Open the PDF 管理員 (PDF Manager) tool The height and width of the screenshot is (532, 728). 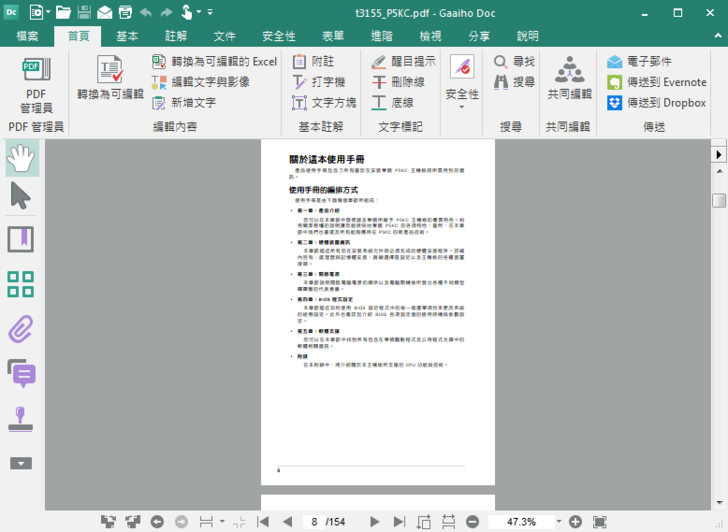coord(36,84)
